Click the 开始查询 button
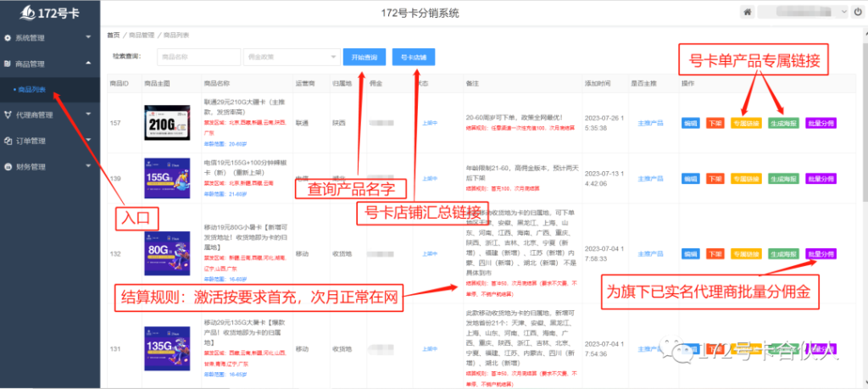 point(364,57)
